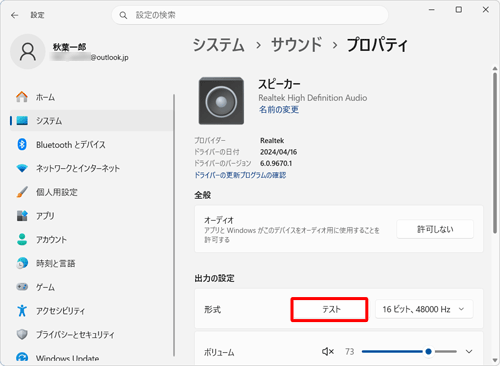Click the driver date 2024/04/16
Viewport: 500px width, 366px height.
[278, 152]
